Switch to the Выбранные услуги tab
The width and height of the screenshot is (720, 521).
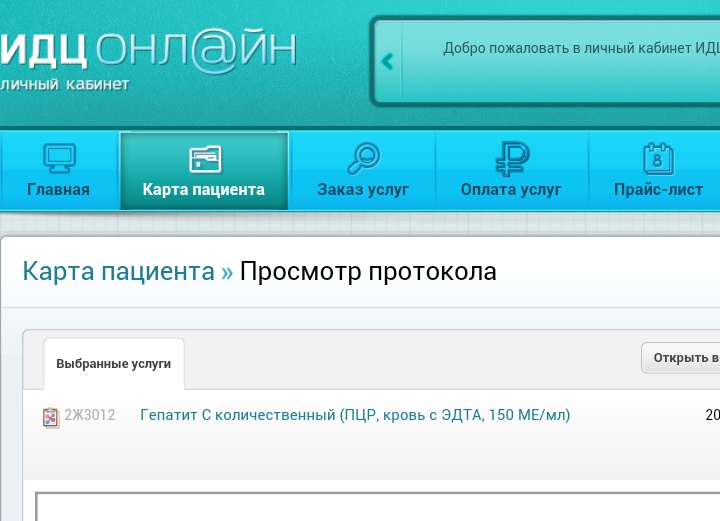pos(113,364)
